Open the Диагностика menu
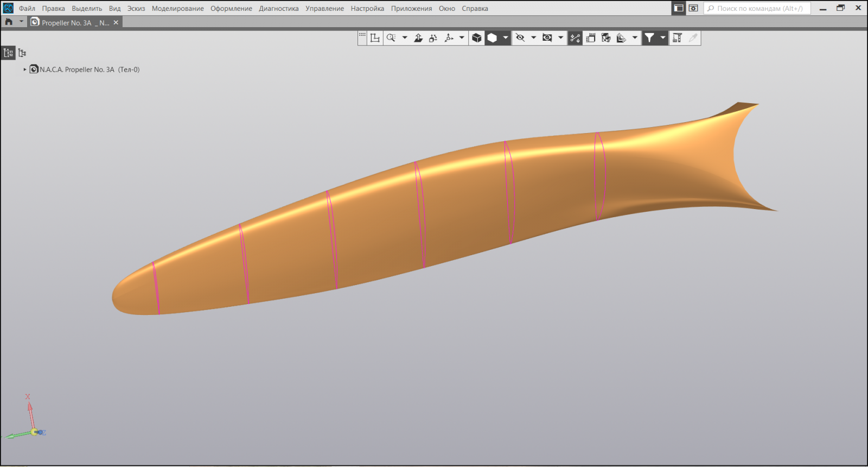868x467 pixels. pos(278,9)
